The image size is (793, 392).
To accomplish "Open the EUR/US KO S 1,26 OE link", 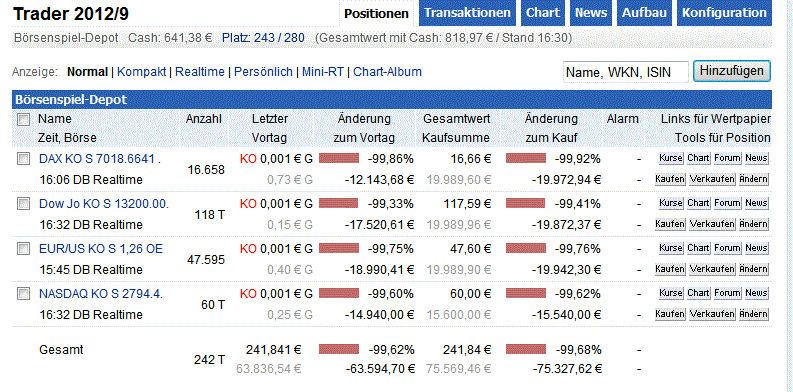I will [x=101, y=248].
